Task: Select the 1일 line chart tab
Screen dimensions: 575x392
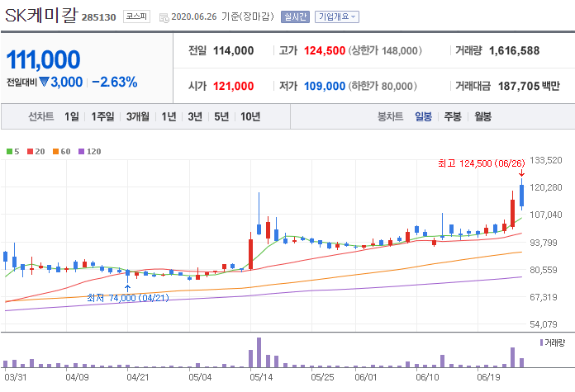Action: tap(72, 116)
